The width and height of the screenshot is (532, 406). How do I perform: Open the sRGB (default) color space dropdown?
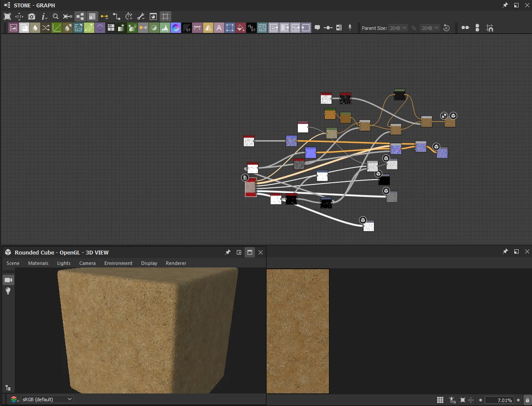47,399
